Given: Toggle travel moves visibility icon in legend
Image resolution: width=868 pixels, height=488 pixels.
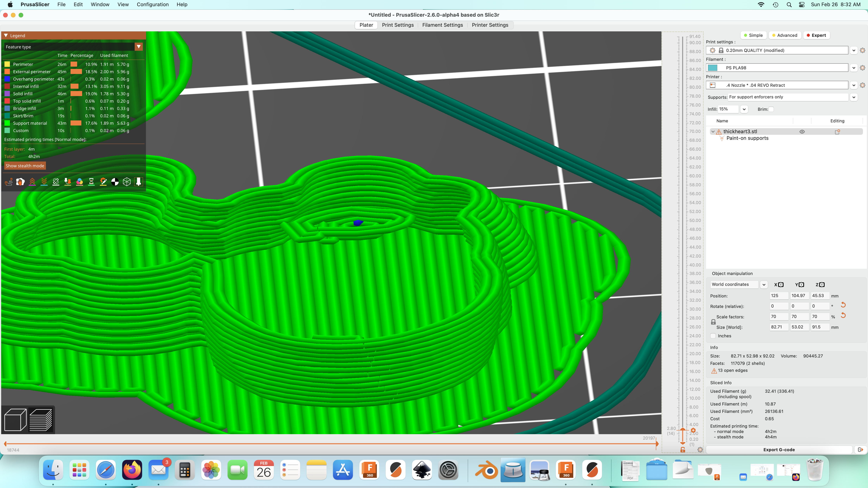Looking at the screenshot, I should [9, 182].
